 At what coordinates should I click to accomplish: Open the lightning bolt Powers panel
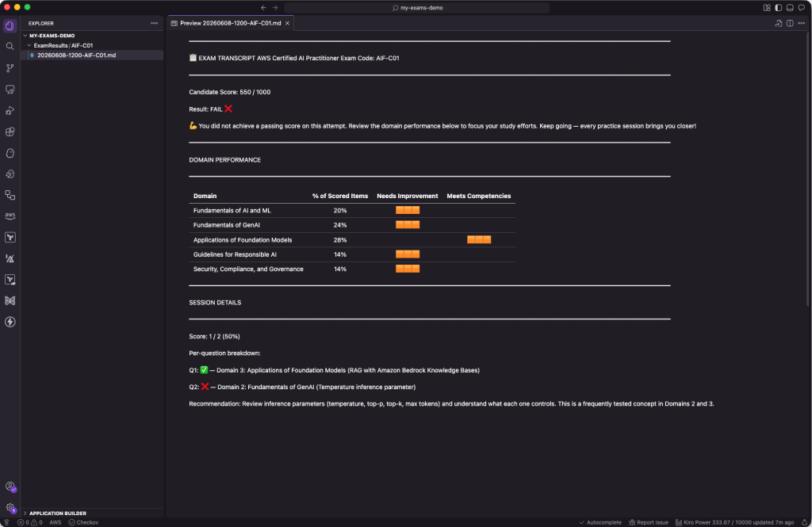[10, 322]
